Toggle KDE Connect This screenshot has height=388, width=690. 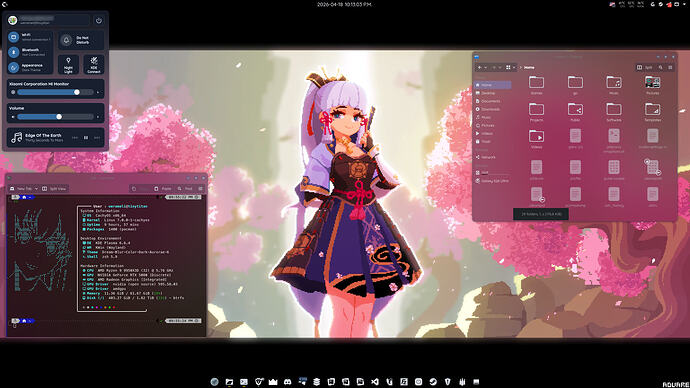pos(94,65)
